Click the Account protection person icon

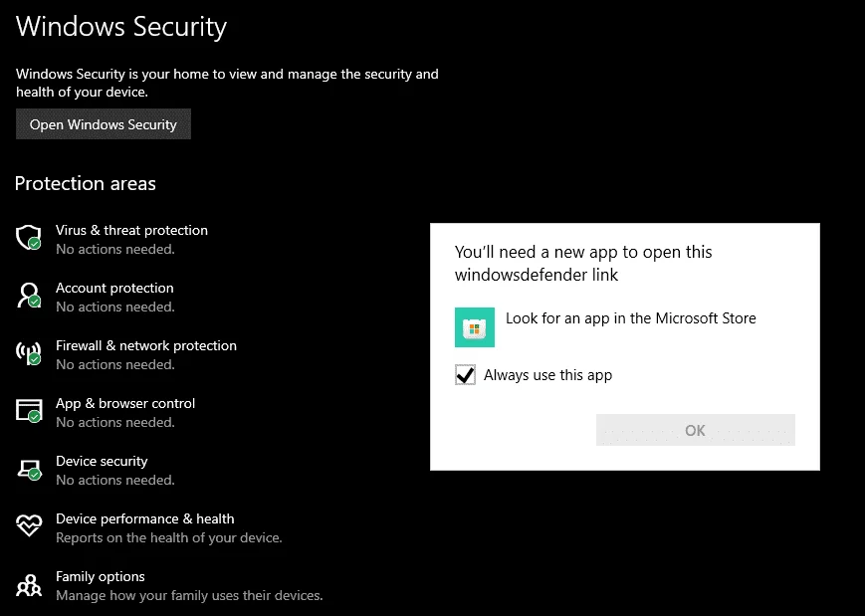click(x=29, y=296)
